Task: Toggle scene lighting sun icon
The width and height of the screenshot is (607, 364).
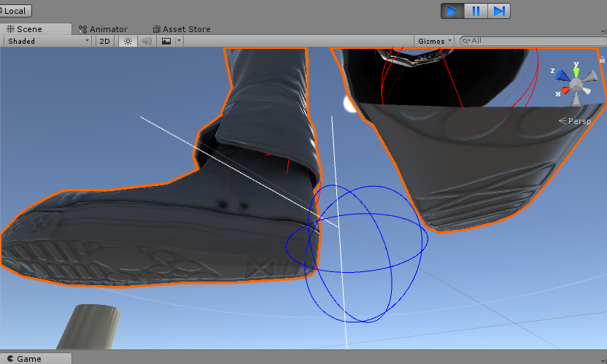Action: tap(128, 42)
